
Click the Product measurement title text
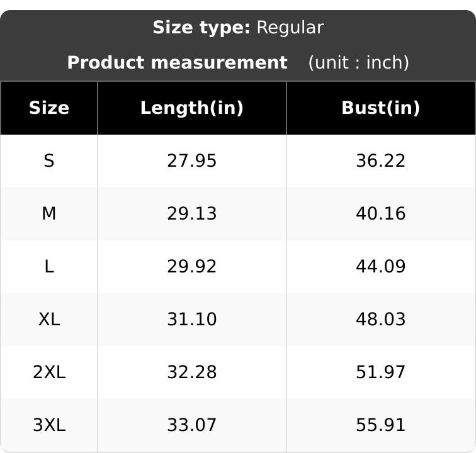178,62
